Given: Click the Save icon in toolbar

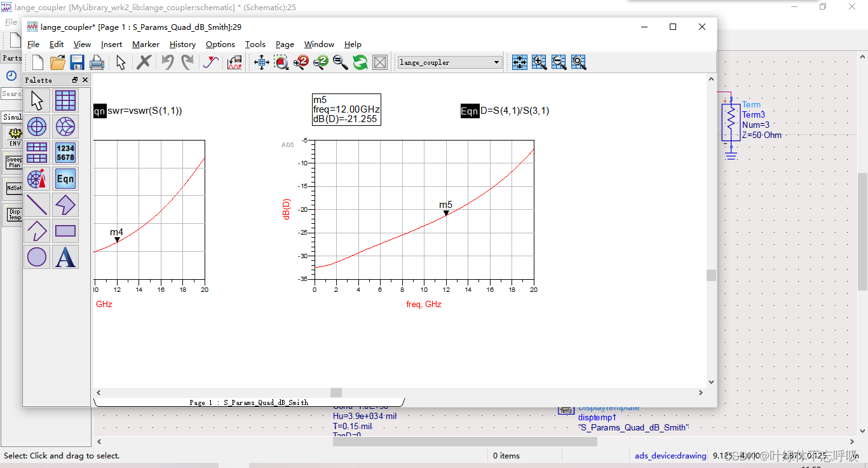Looking at the screenshot, I should click(x=77, y=62).
